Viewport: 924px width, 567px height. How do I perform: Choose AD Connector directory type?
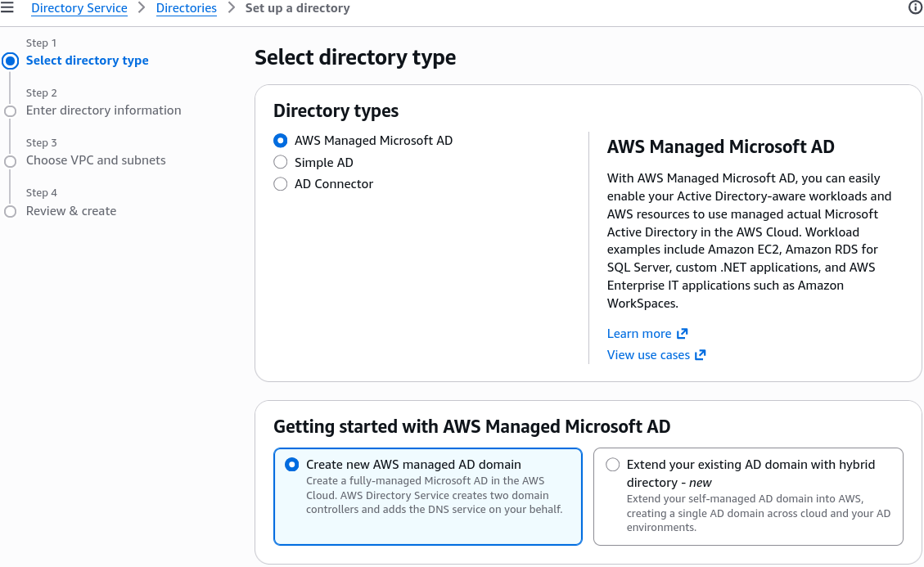click(x=281, y=184)
